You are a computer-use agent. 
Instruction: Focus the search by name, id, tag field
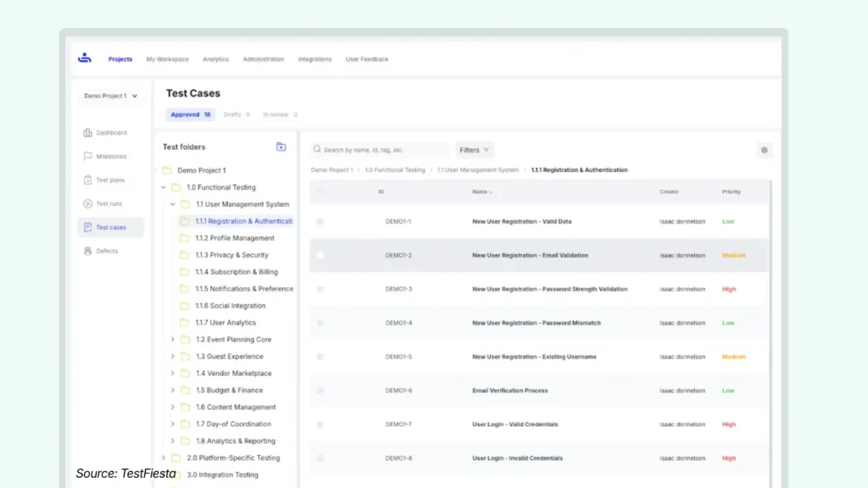click(x=380, y=150)
